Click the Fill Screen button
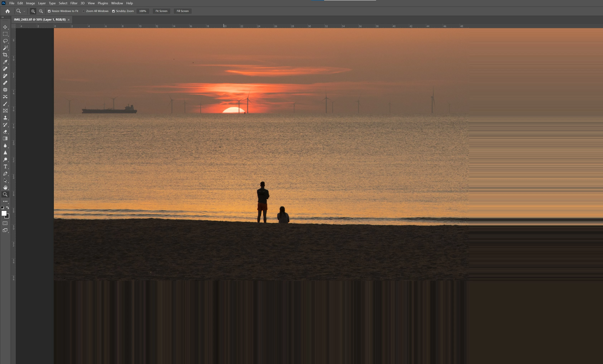This screenshot has height=364, width=603. click(x=183, y=11)
